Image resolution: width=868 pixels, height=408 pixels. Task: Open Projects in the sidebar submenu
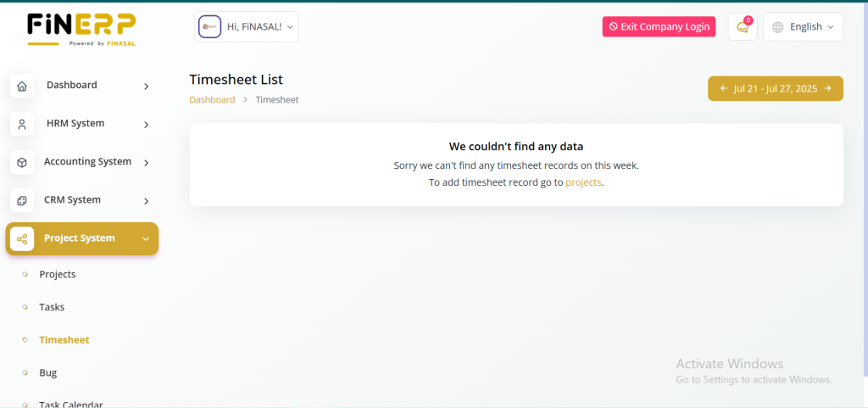58,275
